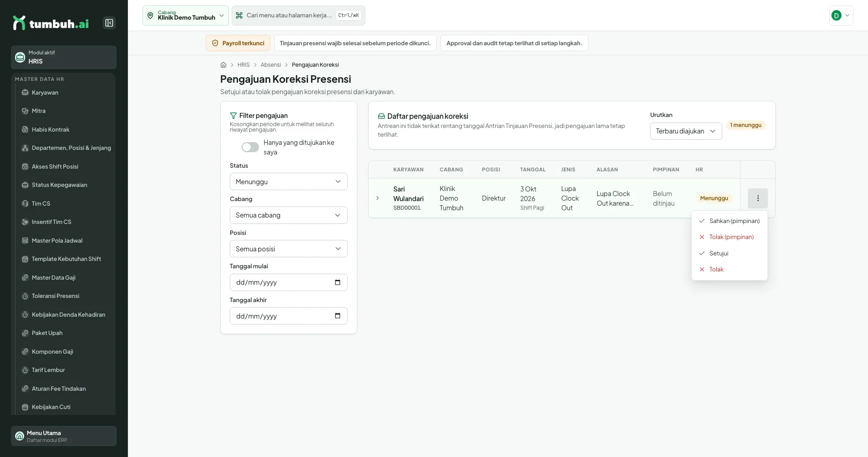This screenshot has width=868, height=457.
Task: Click the TANGGAL column header
Action: pyautogui.click(x=533, y=170)
